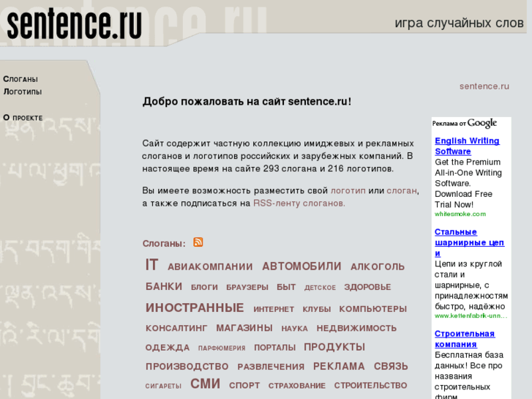Select the СТРОИТЕЛЬСТВО tag

coord(370,385)
